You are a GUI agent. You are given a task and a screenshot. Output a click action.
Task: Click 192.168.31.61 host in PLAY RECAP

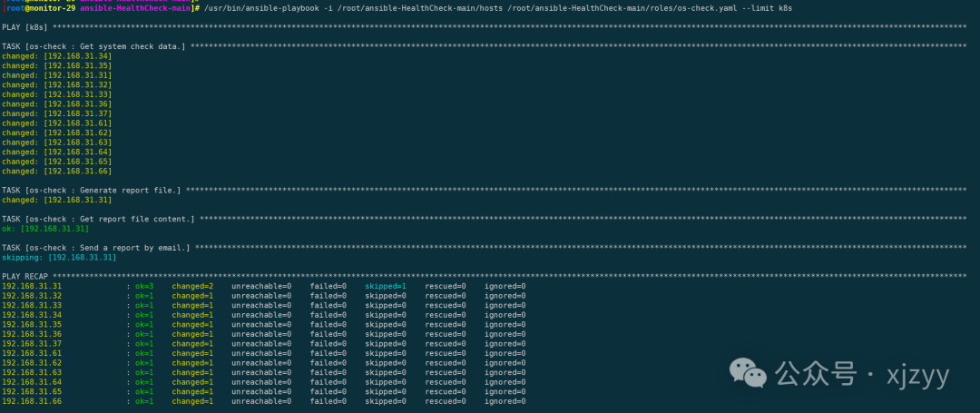(x=32, y=353)
